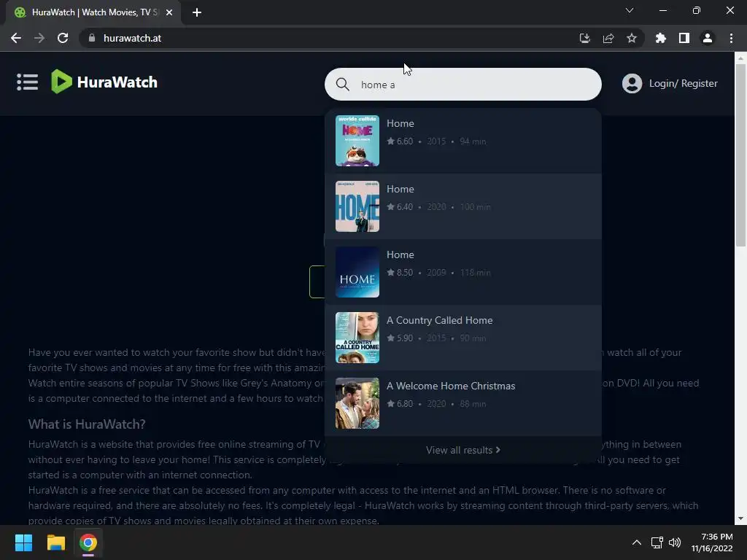Open Home 2020 search result
Viewport: 747px width, 560px height.
coord(462,206)
